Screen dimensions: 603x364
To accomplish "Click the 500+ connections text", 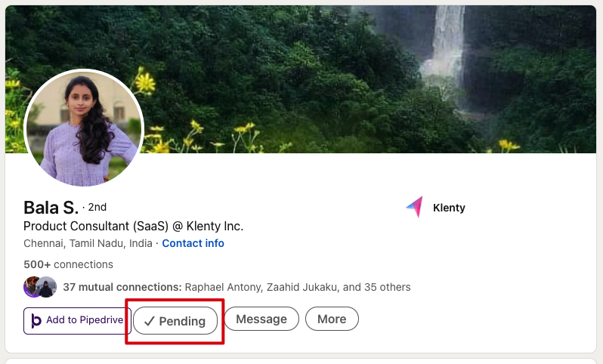I will pyautogui.click(x=68, y=264).
